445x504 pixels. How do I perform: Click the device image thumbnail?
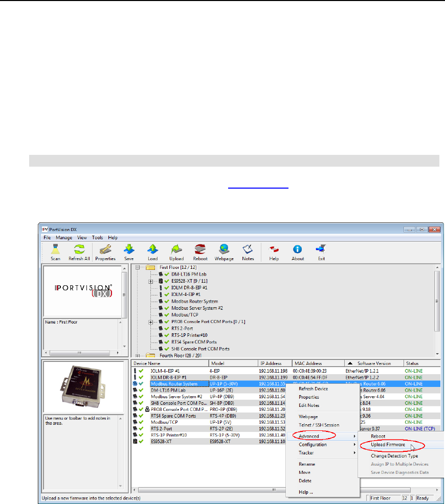pos(83,386)
